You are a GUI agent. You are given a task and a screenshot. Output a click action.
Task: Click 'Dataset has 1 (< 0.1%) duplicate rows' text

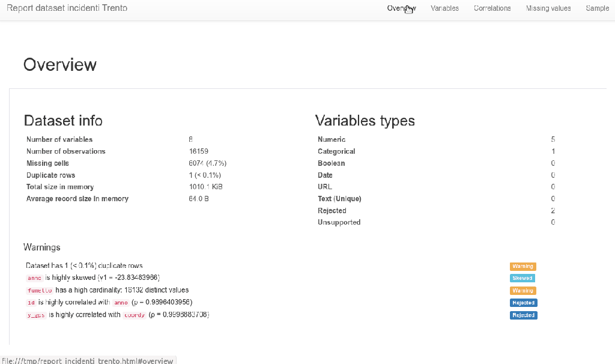[84, 265]
